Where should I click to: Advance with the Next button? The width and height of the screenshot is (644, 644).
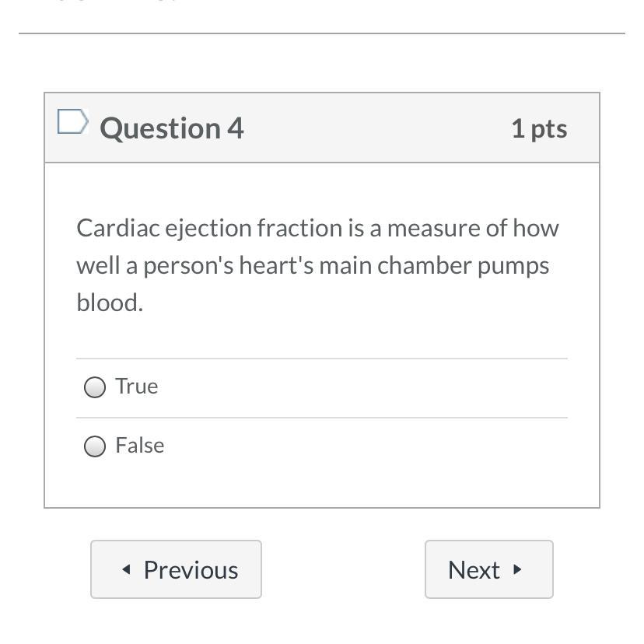[x=488, y=570]
